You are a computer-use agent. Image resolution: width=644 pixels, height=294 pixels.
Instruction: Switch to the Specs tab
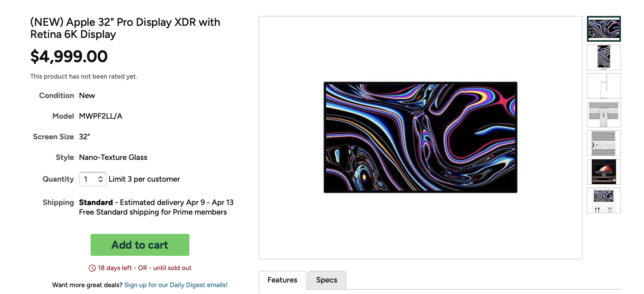tap(327, 280)
